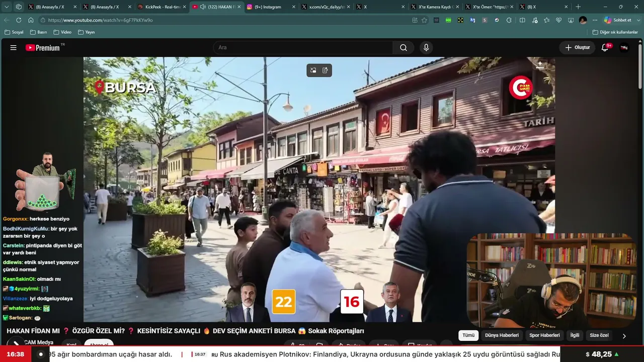
Task: Open the green HDR extension icon
Action: click(448, 20)
